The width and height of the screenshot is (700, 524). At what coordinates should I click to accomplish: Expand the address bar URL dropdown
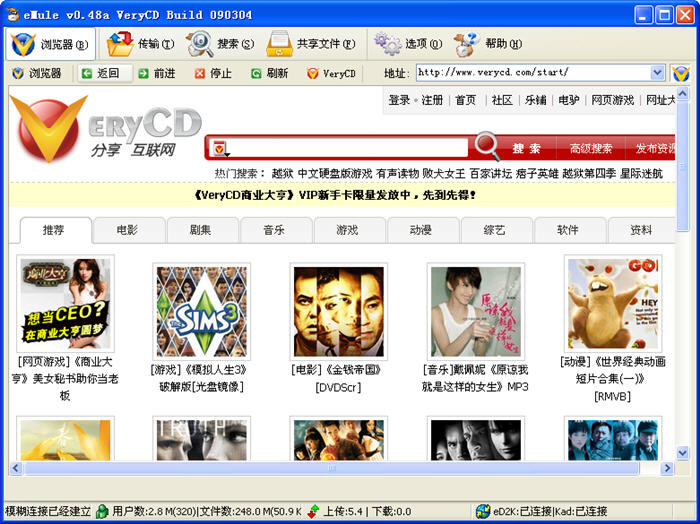[x=657, y=73]
